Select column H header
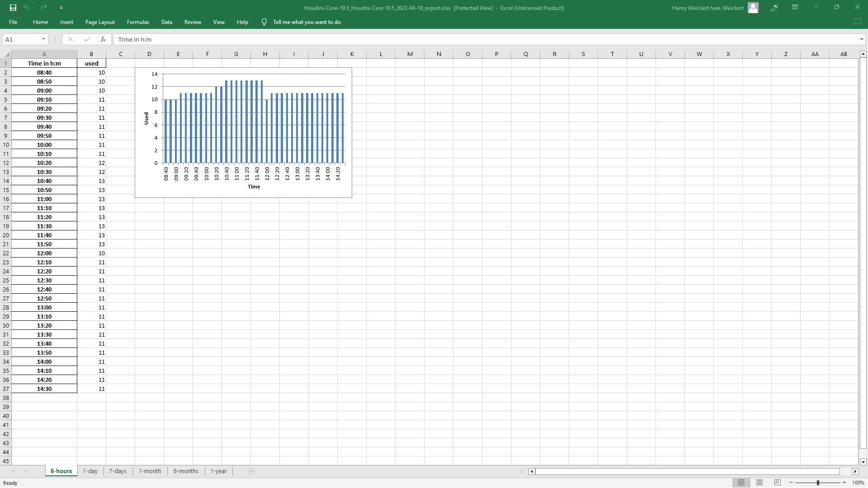The height and width of the screenshot is (488, 868). pyautogui.click(x=265, y=54)
